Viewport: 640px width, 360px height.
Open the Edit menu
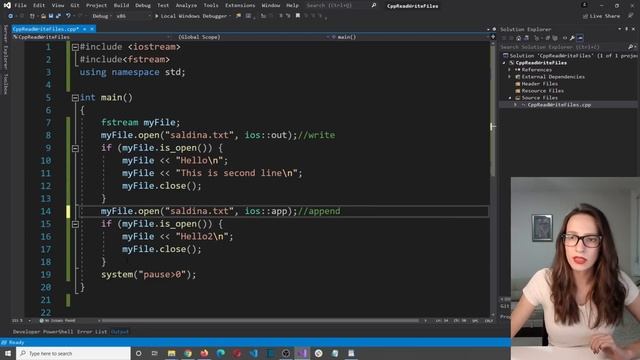point(39,6)
